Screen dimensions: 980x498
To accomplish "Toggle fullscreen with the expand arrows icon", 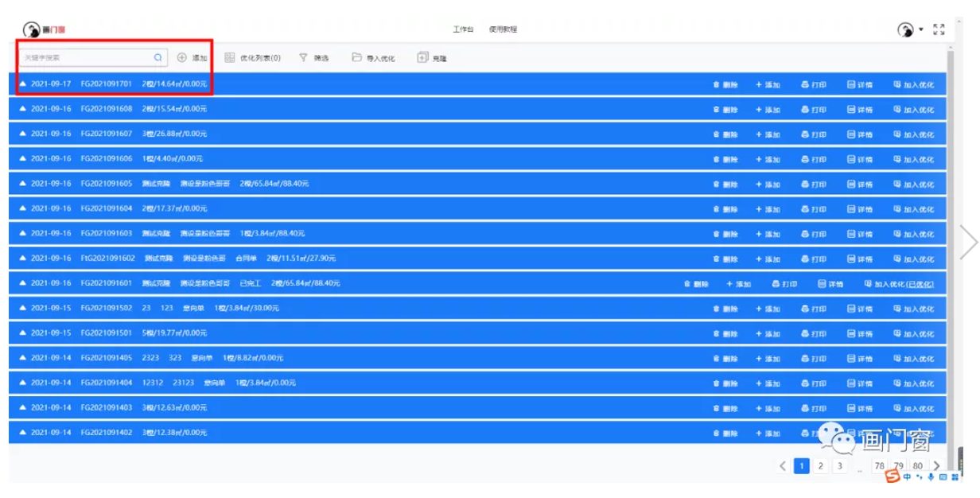I will [939, 29].
